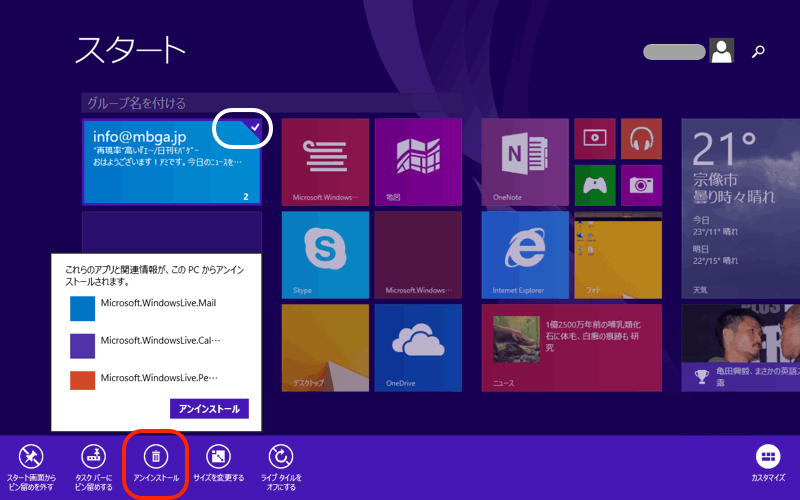Confirm with the アンインストール popup button

[x=209, y=409]
